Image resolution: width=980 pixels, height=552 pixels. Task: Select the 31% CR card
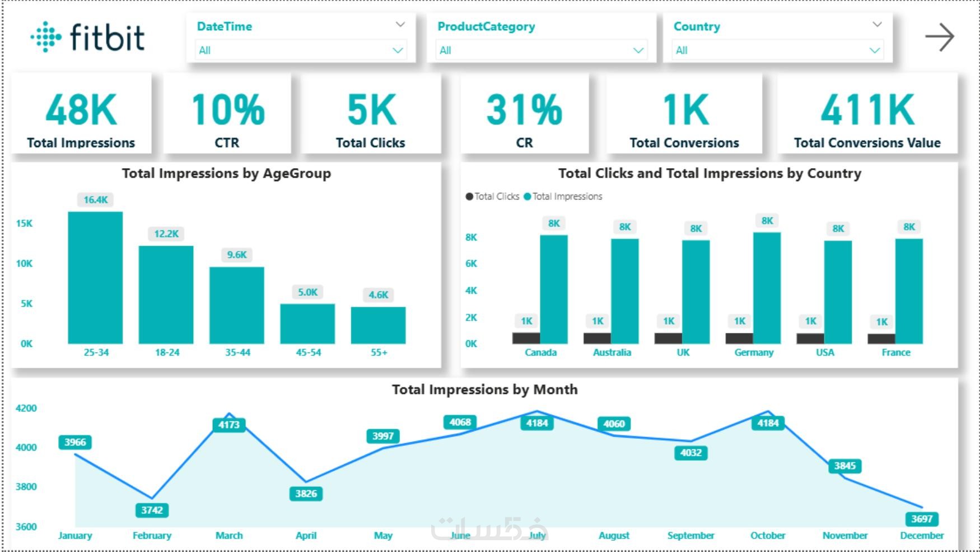click(x=524, y=114)
